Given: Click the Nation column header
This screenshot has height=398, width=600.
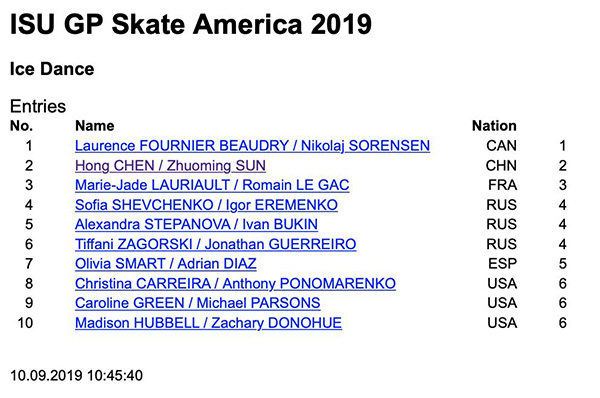Looking at the screenshot, I should click(x=494, y=126).
